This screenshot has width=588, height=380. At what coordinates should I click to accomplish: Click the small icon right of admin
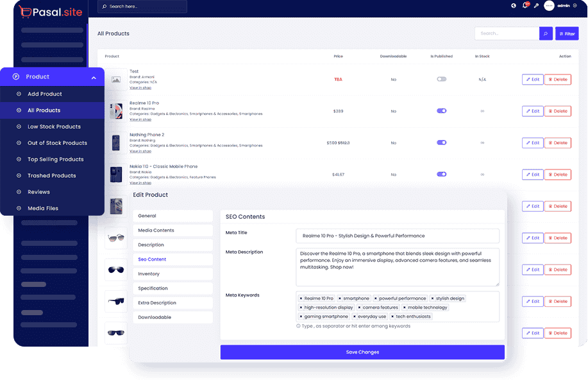pyautogui.click(x=575, y=6)
